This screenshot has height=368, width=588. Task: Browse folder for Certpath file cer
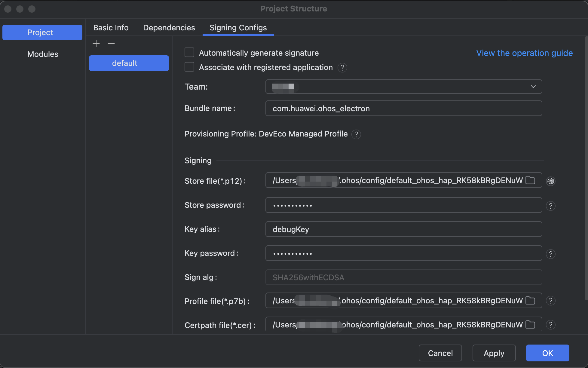(530, 324)
